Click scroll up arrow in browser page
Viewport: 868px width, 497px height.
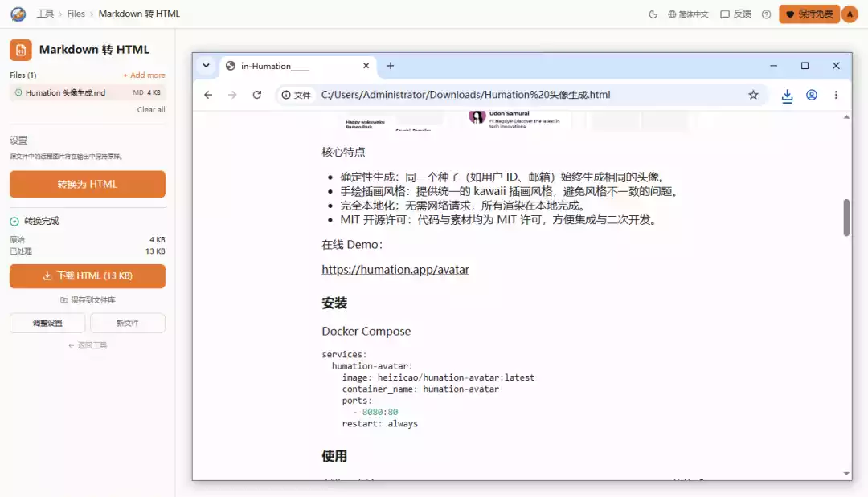[x=846, y=117]
